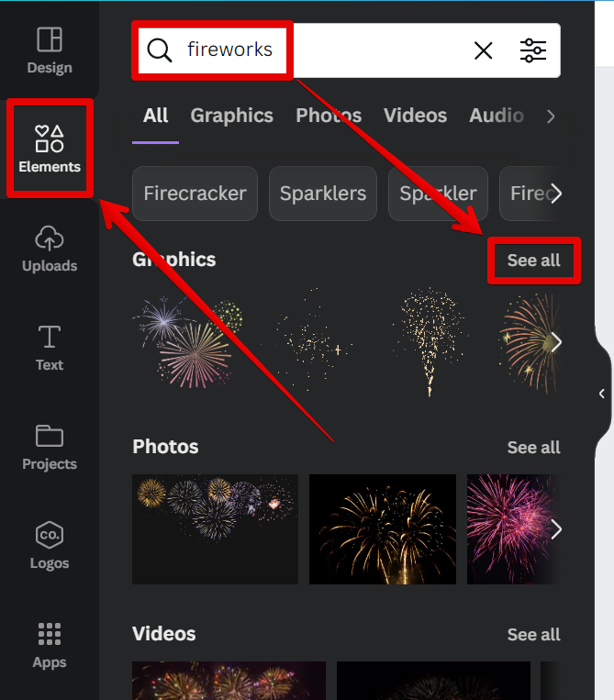Open the search filters icon
614x700 pixels.
(x=533, y=50)
